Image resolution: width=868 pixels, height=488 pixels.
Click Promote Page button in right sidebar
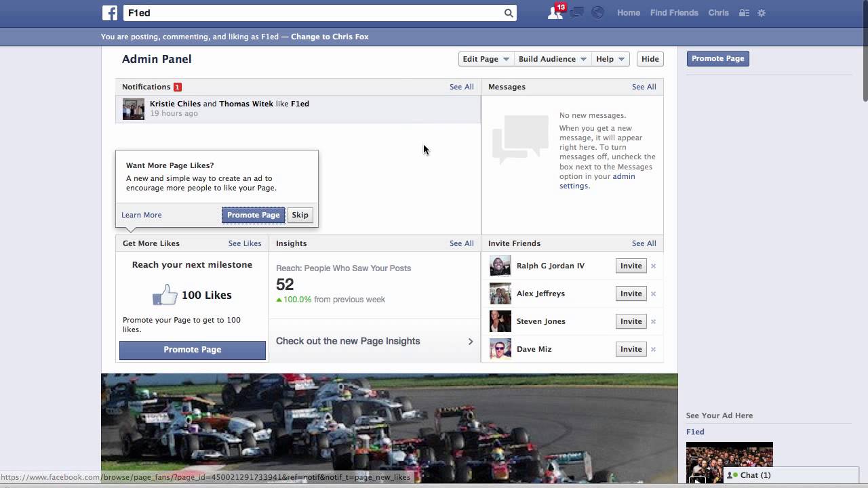(717, 58)
